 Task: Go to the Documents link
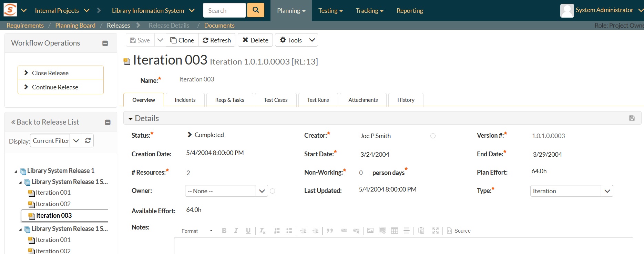point(219,25)
